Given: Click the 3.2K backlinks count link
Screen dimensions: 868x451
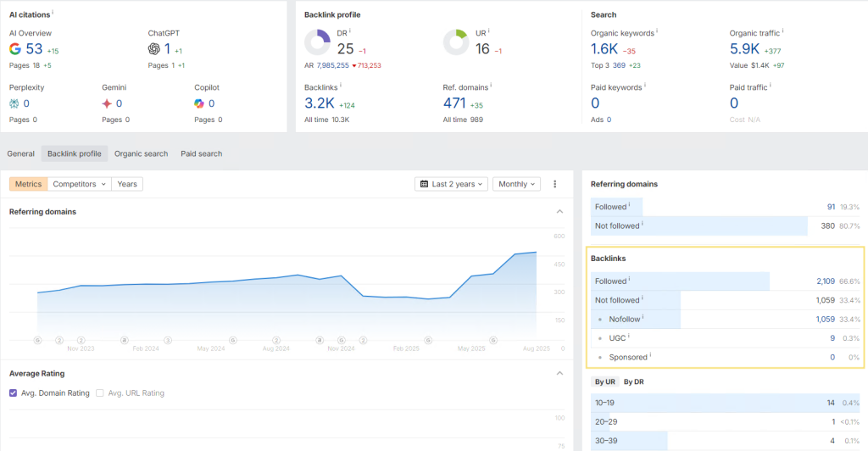Looking at the screenshot, I should click(x=320, y=103).
